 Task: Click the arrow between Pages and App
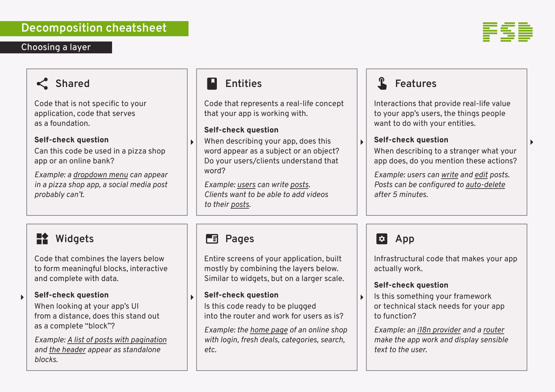tap(362, 297)
